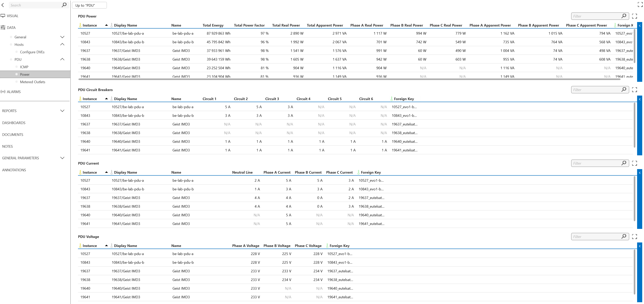Expand PDU Circuit Breakers table to full screen
The width and height of the screenshot is (644, 304).
[x=635, y=90]
